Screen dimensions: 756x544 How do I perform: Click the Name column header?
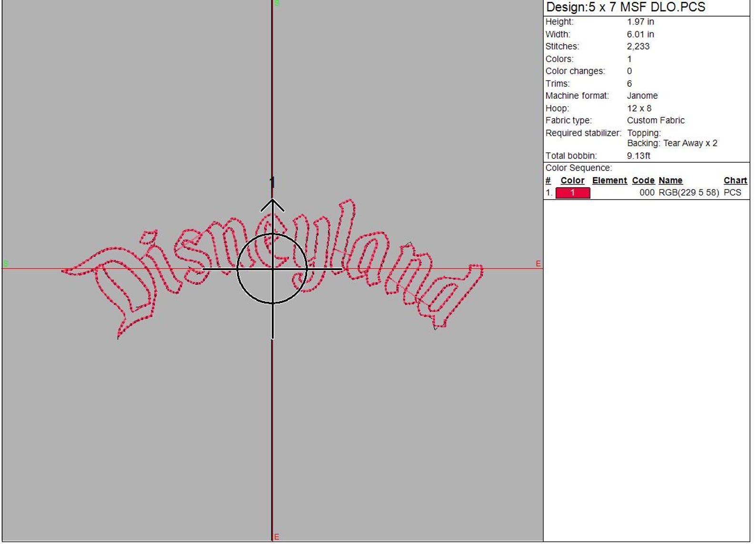[x=670, y=181]
